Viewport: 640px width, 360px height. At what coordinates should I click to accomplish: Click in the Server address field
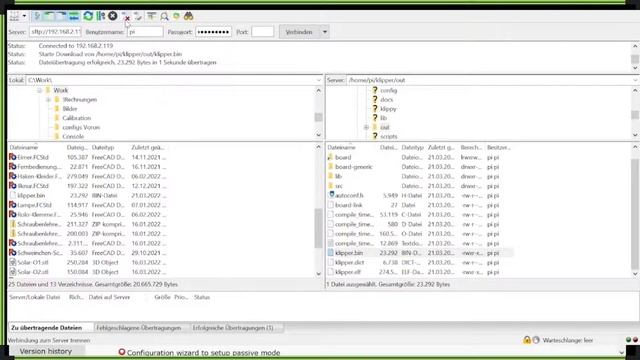[x=55, y=32]
